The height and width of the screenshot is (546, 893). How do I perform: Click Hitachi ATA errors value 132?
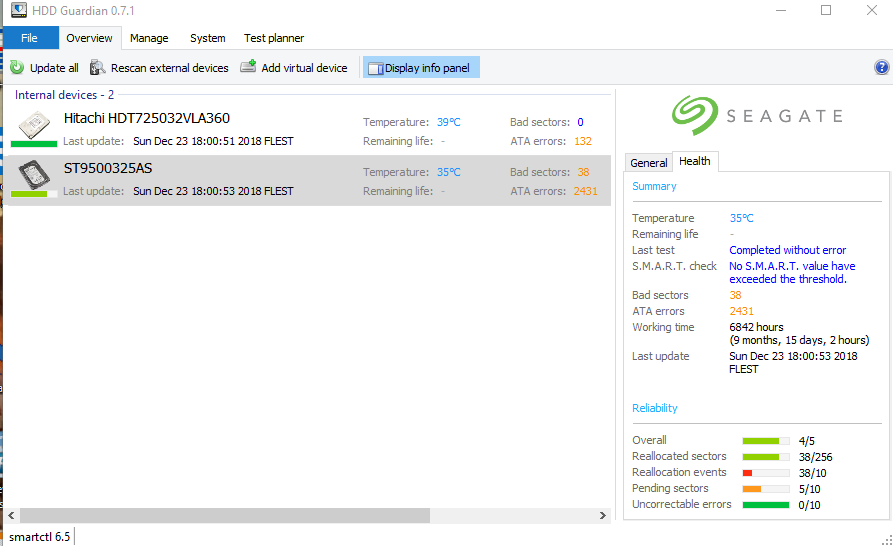583,141
